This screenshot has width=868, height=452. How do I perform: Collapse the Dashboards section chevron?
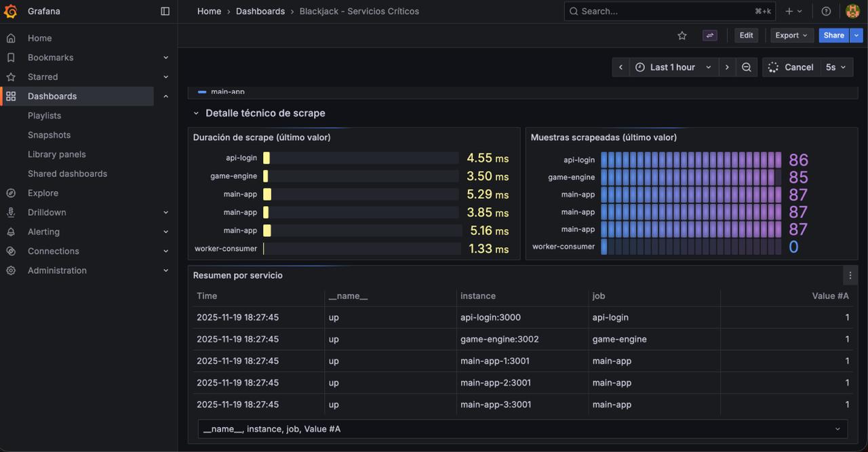click(x=166, y=96)
